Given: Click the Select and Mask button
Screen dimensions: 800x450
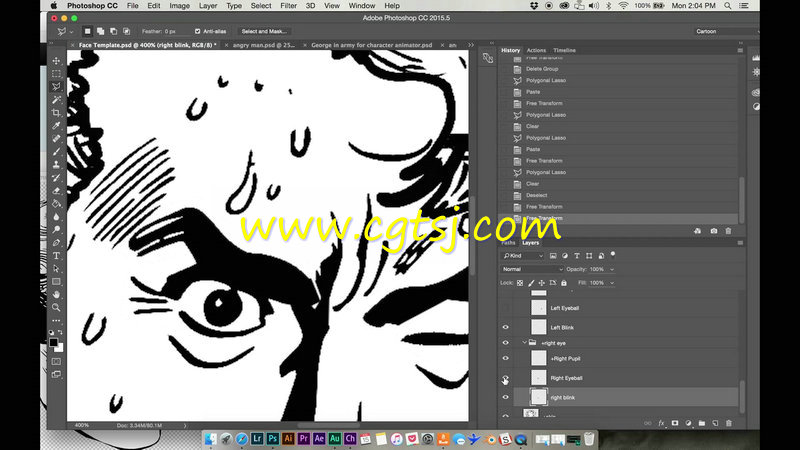Looking at the screenshot, I should [x=264, y=31].
